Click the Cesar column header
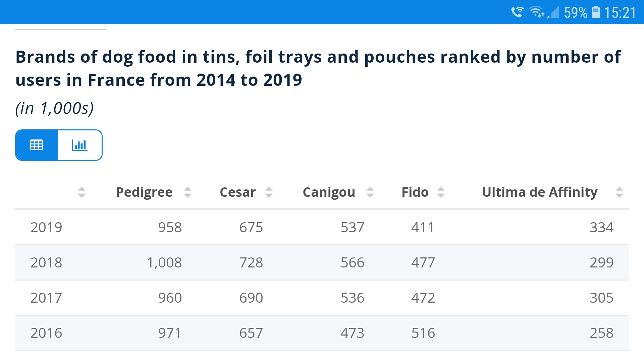Viewport: 644px width, 362px height. [x=237, y=192]
